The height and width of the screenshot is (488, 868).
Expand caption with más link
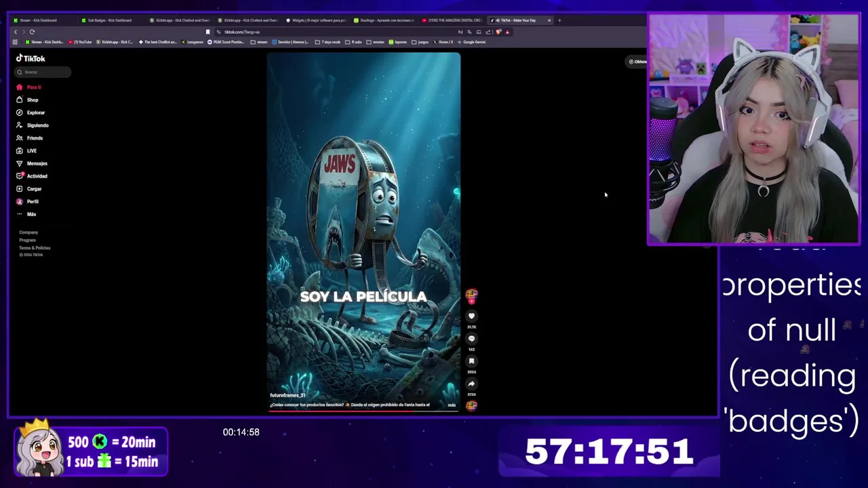pyautogui.click(x=452, y=405)
